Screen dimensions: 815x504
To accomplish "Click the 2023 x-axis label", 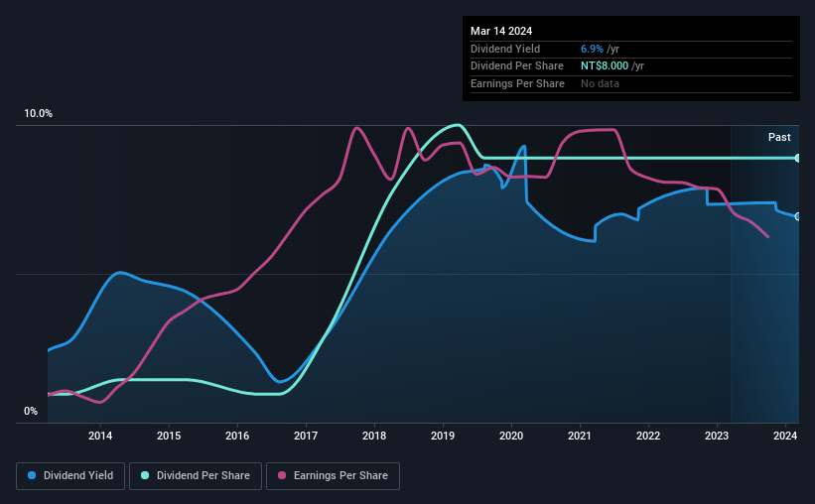I will (x=717, y=436).
